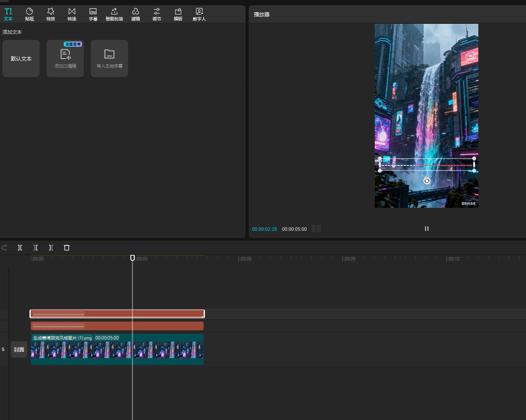This screenshot has height=420, width=526.
Task: Click the 00:00 ruler mark
Action: click(38, 259)
